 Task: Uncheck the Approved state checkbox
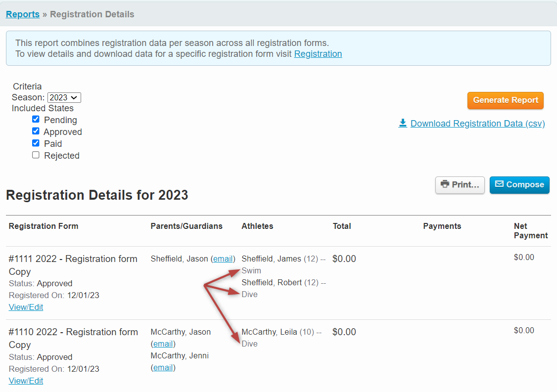tap(36, 131)
